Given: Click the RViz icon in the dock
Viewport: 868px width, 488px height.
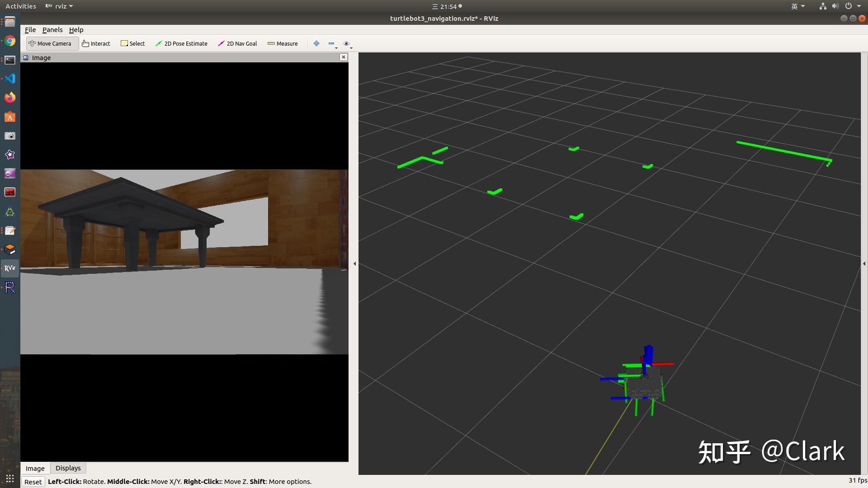Looking at the screenshot, I should coord(10,268).
